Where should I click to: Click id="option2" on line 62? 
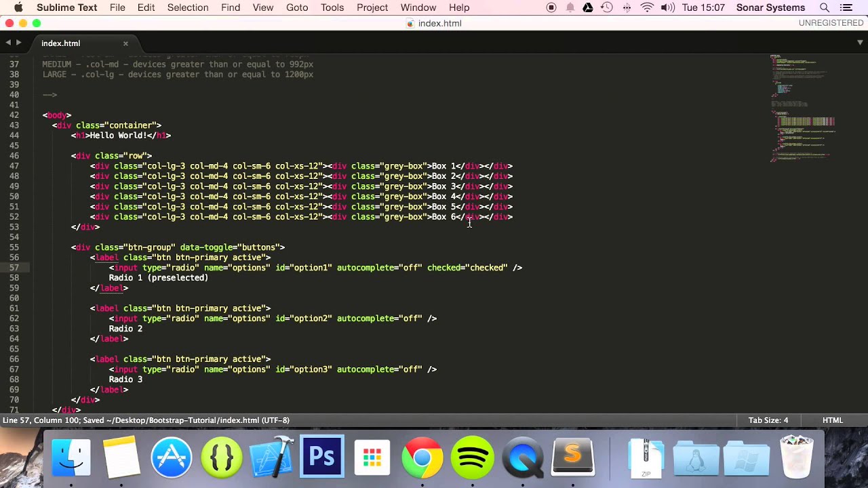click(x=304, y=319)
